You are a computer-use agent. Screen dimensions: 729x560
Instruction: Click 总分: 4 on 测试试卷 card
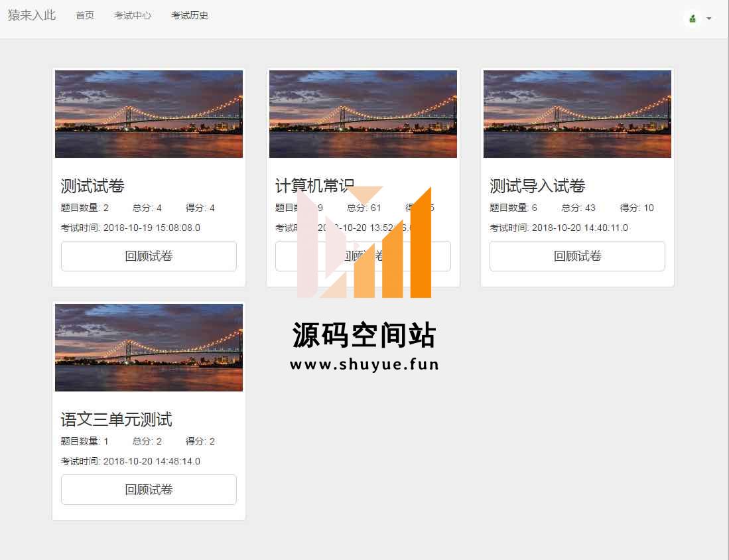click(x=147, y=208)
